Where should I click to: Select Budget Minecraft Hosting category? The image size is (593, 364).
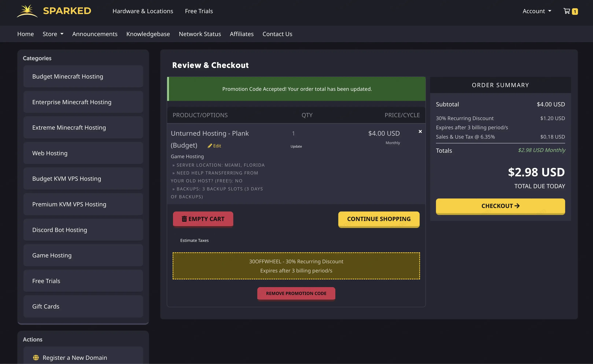pyautogui.click(x=83, y=76)
